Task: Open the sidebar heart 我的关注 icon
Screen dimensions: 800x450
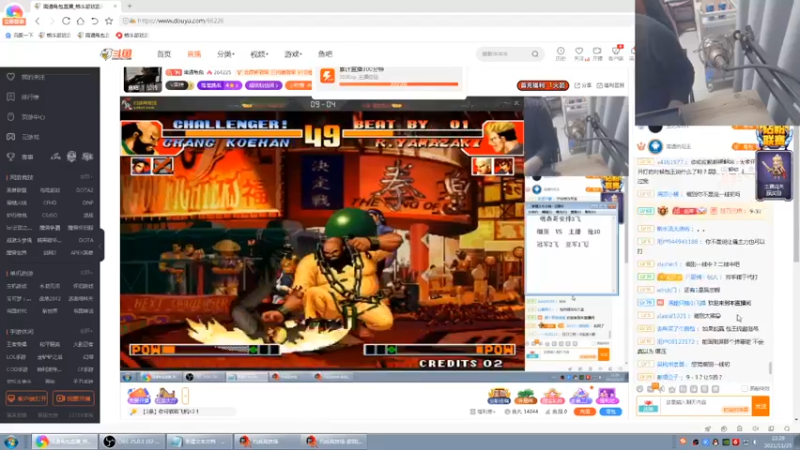Action: [11, 77]
